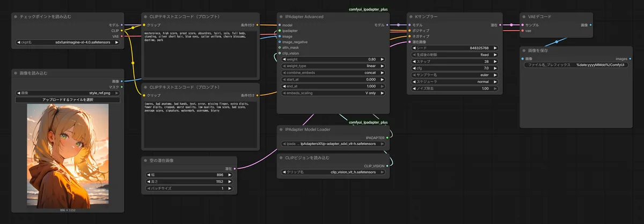644x224 pixels.
Task: Click the モデル output port on checkpoint loader
Action: 122,25
